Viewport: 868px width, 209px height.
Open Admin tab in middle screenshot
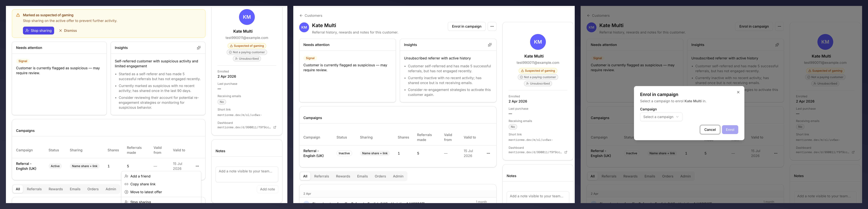point(398,176)
